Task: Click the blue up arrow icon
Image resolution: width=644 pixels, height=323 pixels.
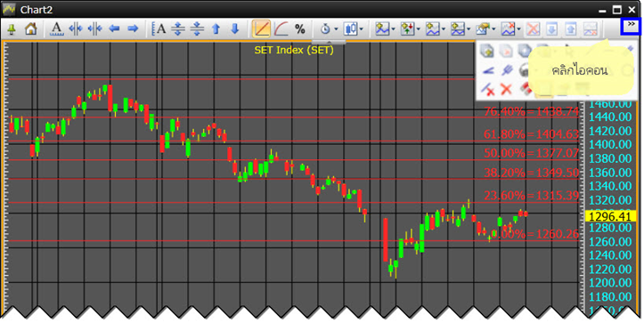Action: coord(216,29)
